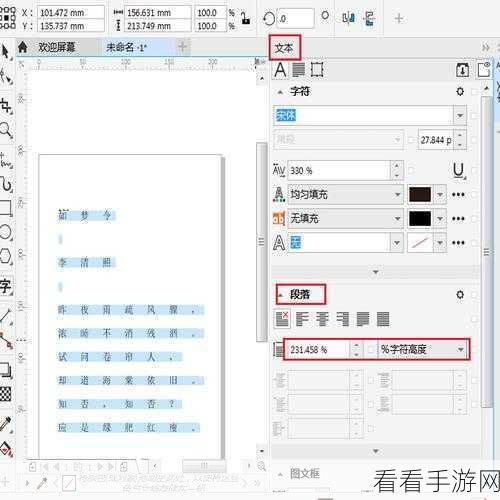Click the canvas vertical scrollbar thumb
Image resolution: width=500 pixels, height=500 pixels.
[x=262, y=242]
